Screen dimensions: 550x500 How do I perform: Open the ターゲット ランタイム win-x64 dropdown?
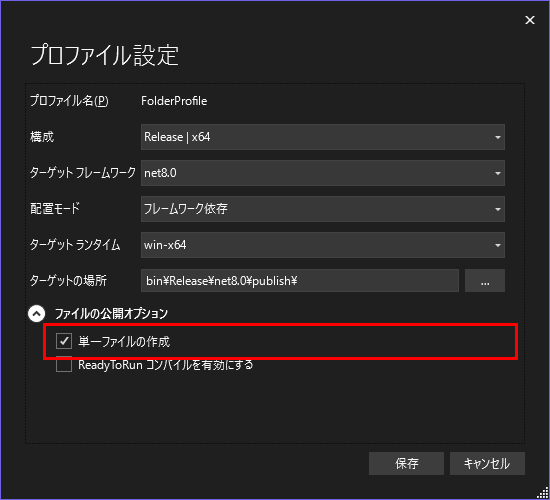[323, 245]
